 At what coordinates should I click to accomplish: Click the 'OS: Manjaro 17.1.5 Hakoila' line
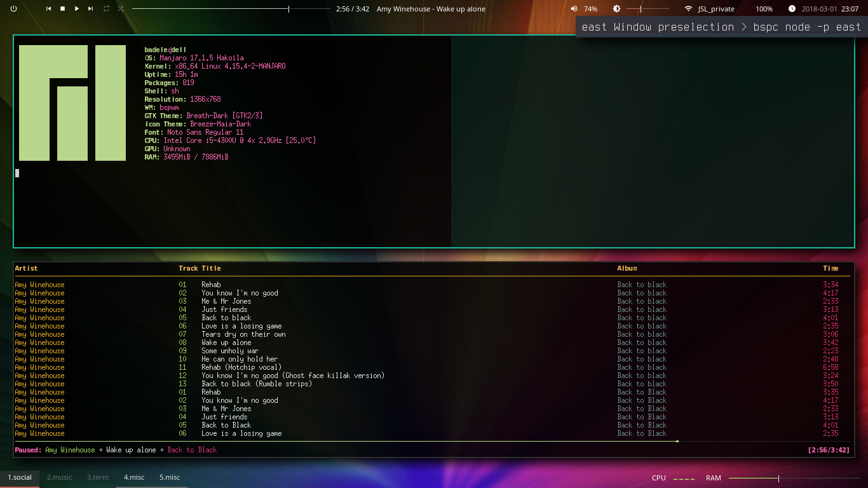click(194, 58)
